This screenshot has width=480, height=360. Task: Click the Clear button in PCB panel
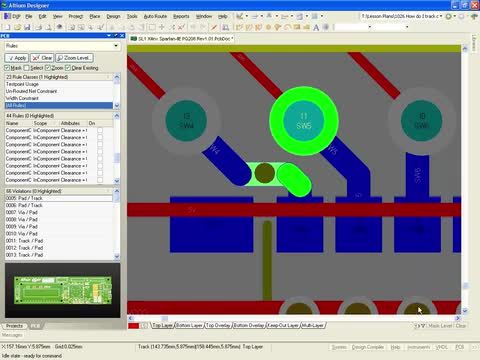(x=42, y=58)
